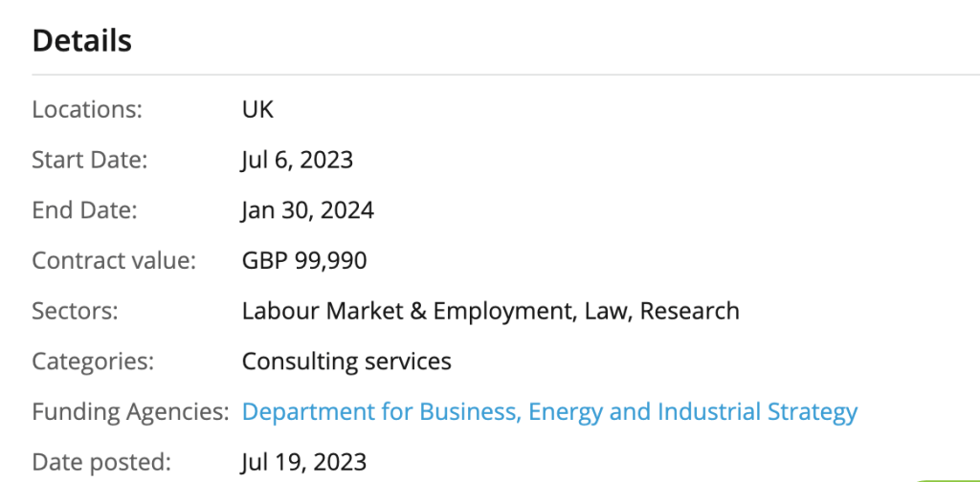Click the Locations label
The width and height of the screenshot is (980, 482).
pos(87,109)
